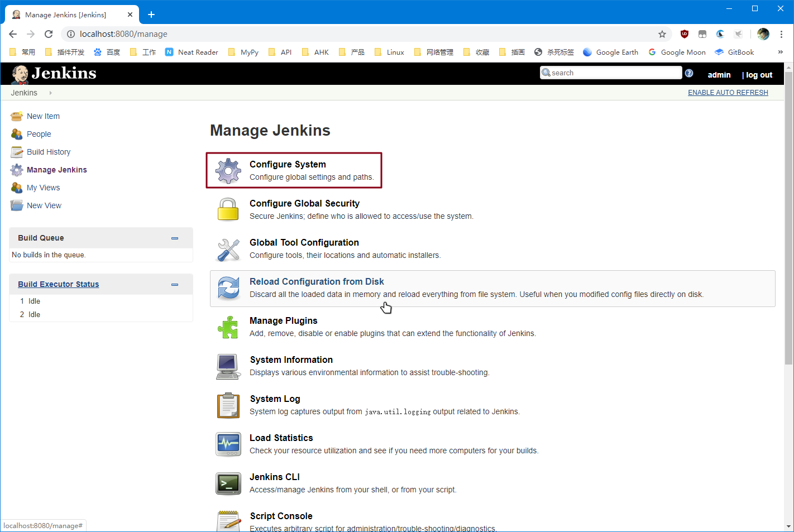Click the 'No builds in the queue.' text
Screen dimensions: 794x532
pyautogui.click(x=49, y=255)
